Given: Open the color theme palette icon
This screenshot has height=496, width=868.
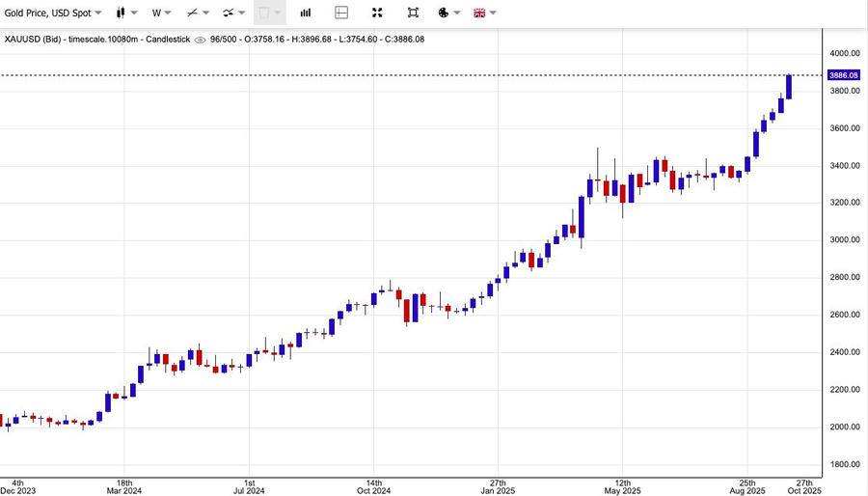Looking at the screenshot, I should pyautogui.click(x=448, y=14).
